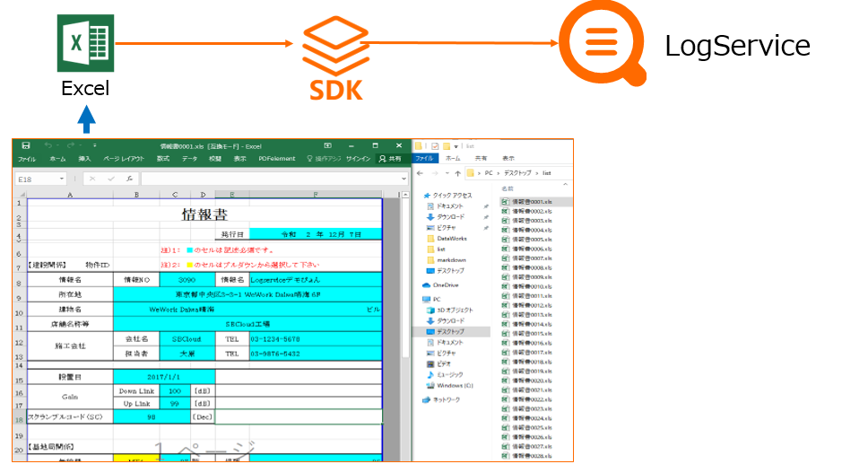Open the ファイル tab in Explorer
Screen dimensions: 868x464
coord(425,159)
